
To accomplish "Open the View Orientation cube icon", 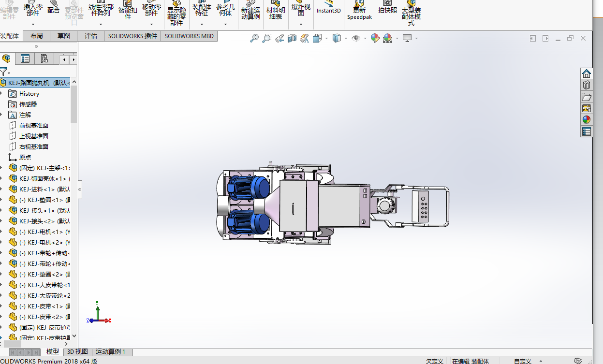I will [318, 38].
